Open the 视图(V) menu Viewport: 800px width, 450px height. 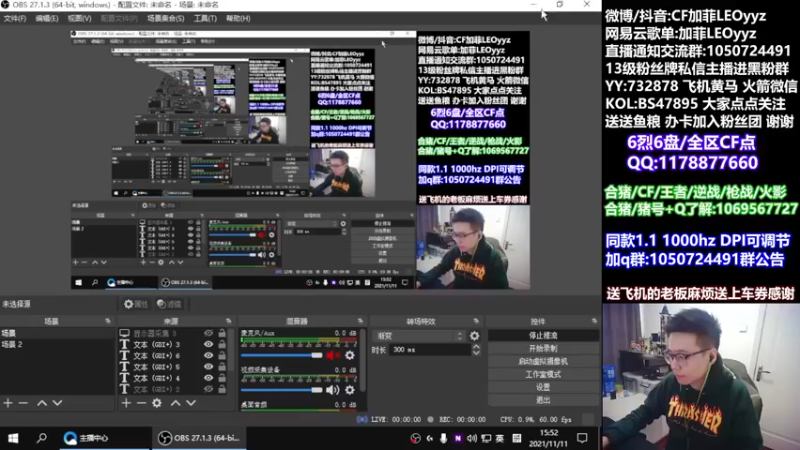tap(79, 18)
